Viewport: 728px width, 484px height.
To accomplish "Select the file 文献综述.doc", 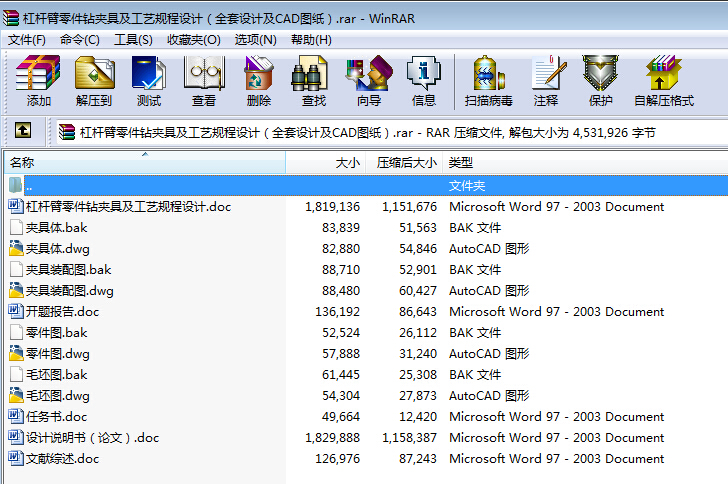I will [63, 458].
